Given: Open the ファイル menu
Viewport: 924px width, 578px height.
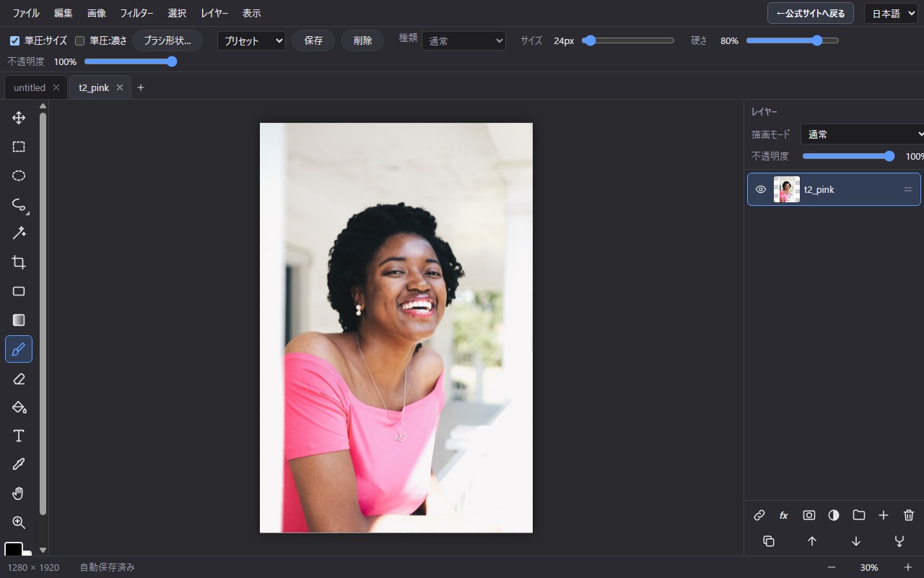Looking at the screenshot, I should (x=26, y=13).
